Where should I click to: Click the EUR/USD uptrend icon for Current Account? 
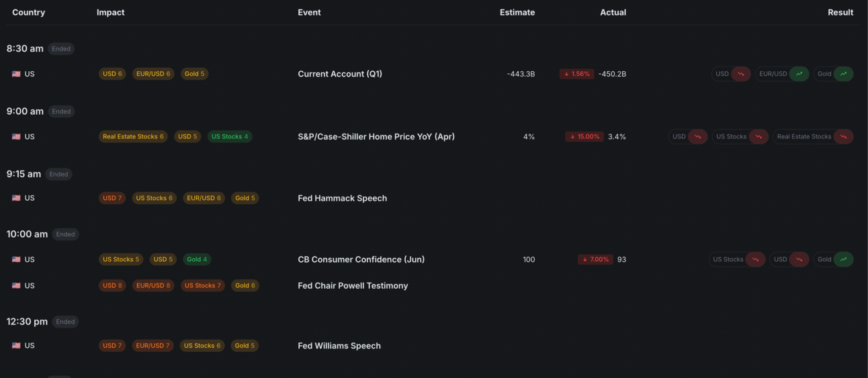coord(799,74)
